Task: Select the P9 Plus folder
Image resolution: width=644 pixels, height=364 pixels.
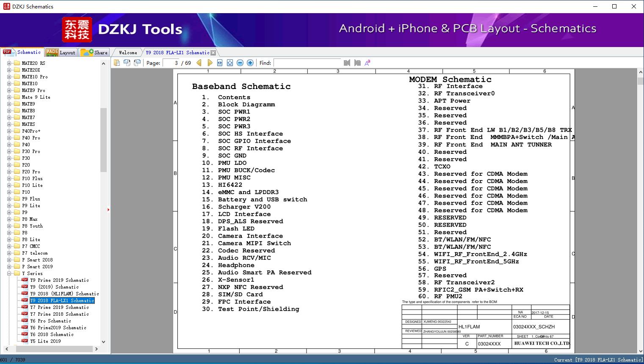Action: [x=31, y=199]
